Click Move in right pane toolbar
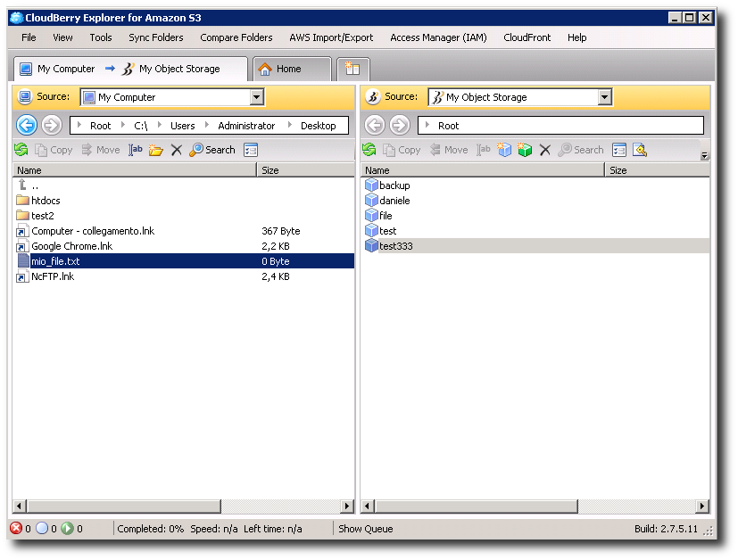738x560 pixels. (x=449, y=150)
